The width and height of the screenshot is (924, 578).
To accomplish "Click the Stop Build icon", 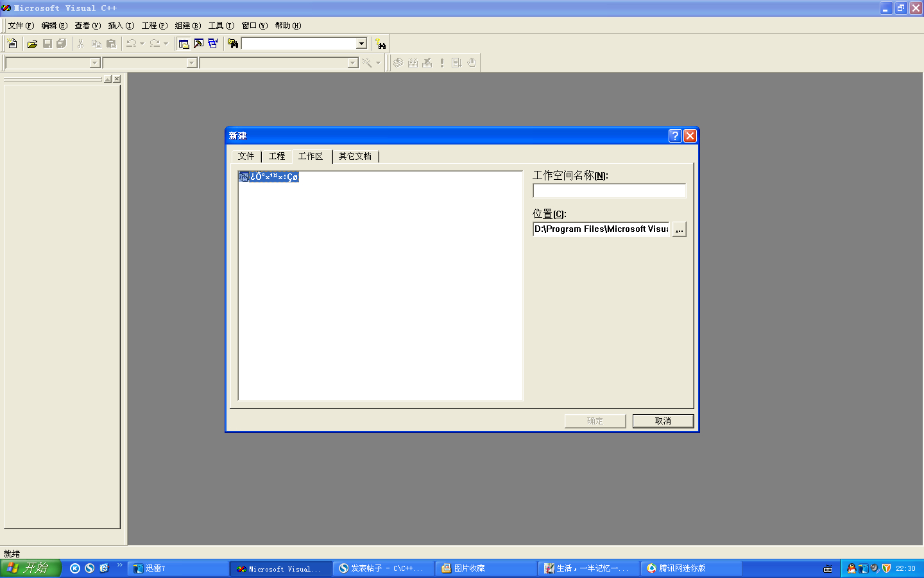I will pos(427,62).
